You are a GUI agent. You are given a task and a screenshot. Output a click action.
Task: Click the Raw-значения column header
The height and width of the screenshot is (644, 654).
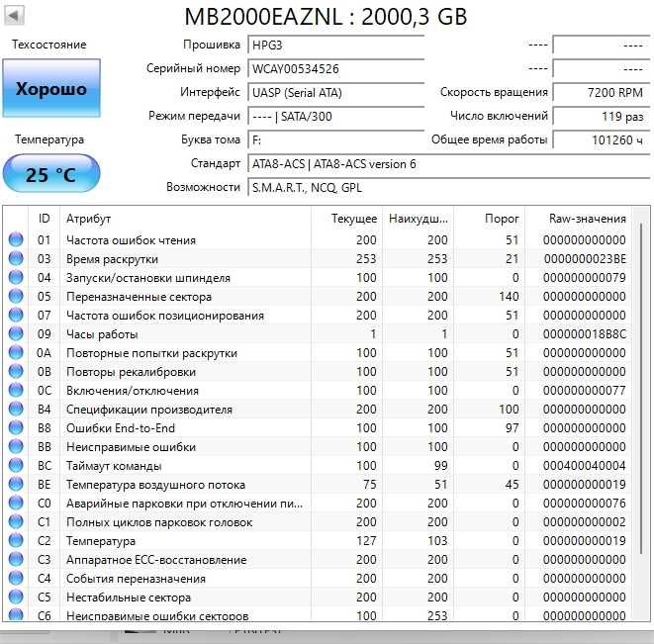(x=578, y=219)
